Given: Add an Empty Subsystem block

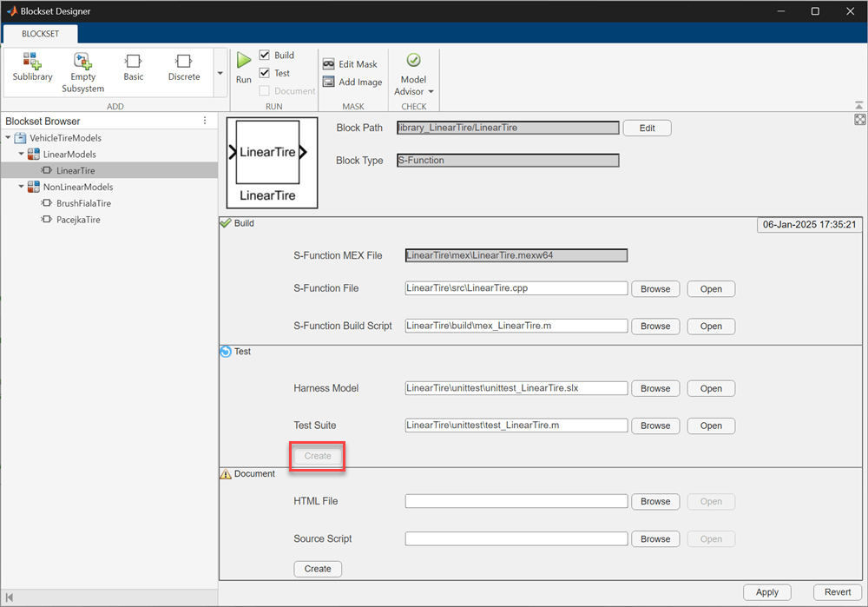Looking at the screenshot, I should point(83,71).
